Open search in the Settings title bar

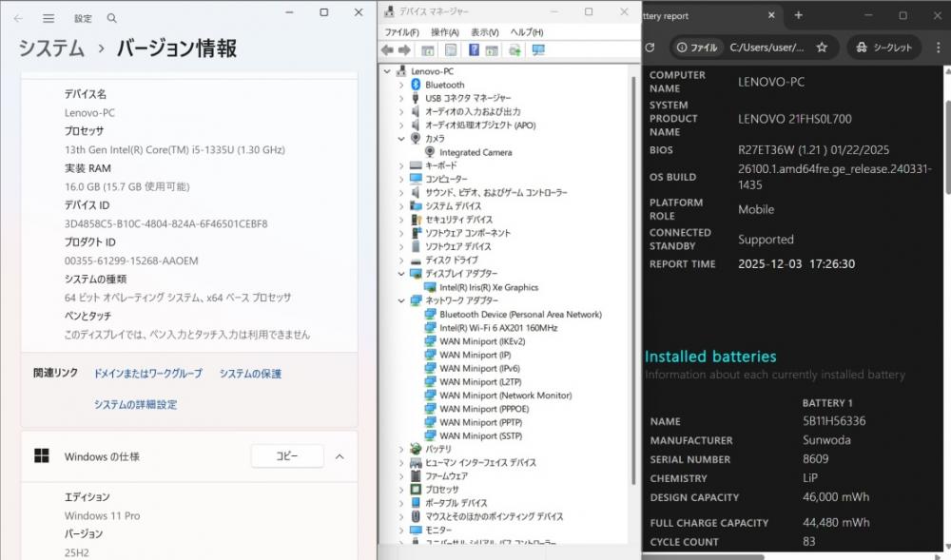(111, 18)
